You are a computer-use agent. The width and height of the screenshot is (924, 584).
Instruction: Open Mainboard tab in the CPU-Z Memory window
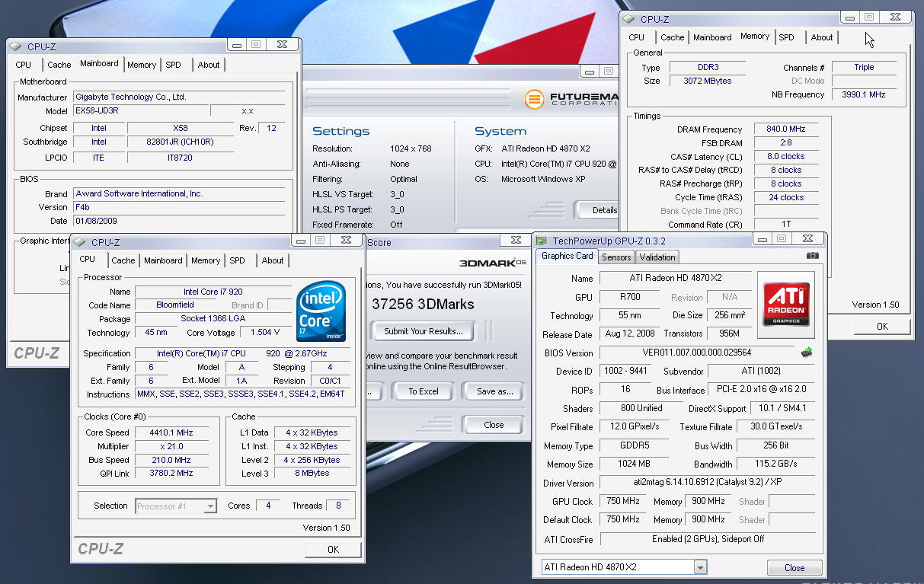[712, 37]
